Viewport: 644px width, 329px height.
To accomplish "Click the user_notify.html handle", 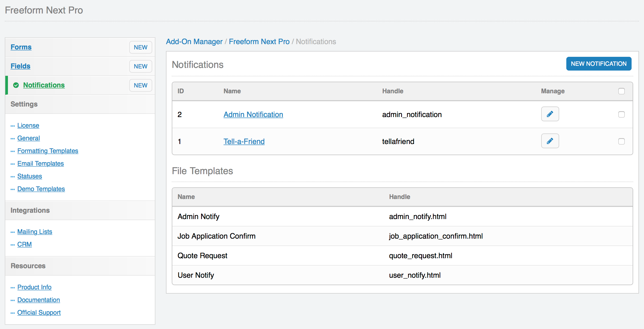I will [x=415, y=275].
